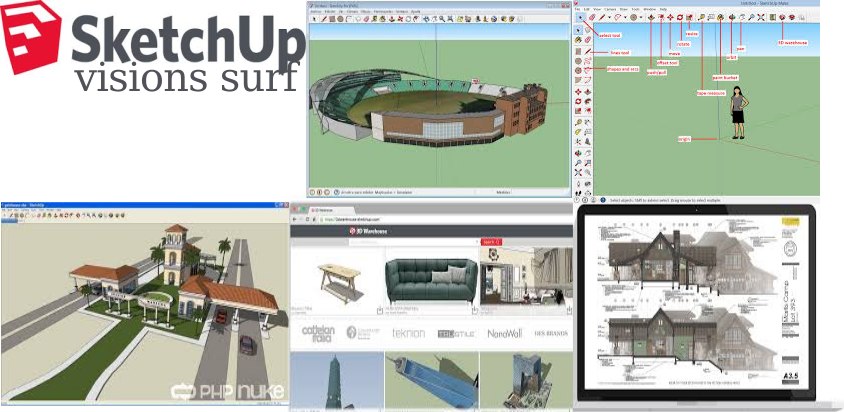This screenshot has height=412, width=844.
Task: Activate the Rotate tool in SketchUp Make toolbar
Action: tap(680, 17)
